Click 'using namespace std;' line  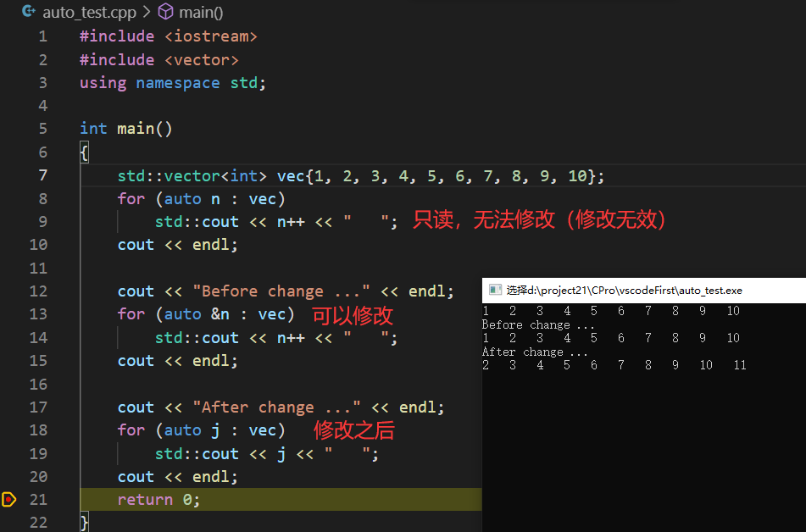tap(173, 83)
